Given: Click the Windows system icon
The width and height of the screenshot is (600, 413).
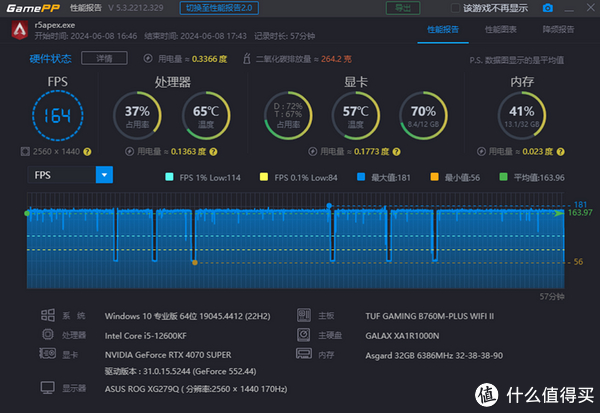Looking at the screenshot, I should point(48,315).
